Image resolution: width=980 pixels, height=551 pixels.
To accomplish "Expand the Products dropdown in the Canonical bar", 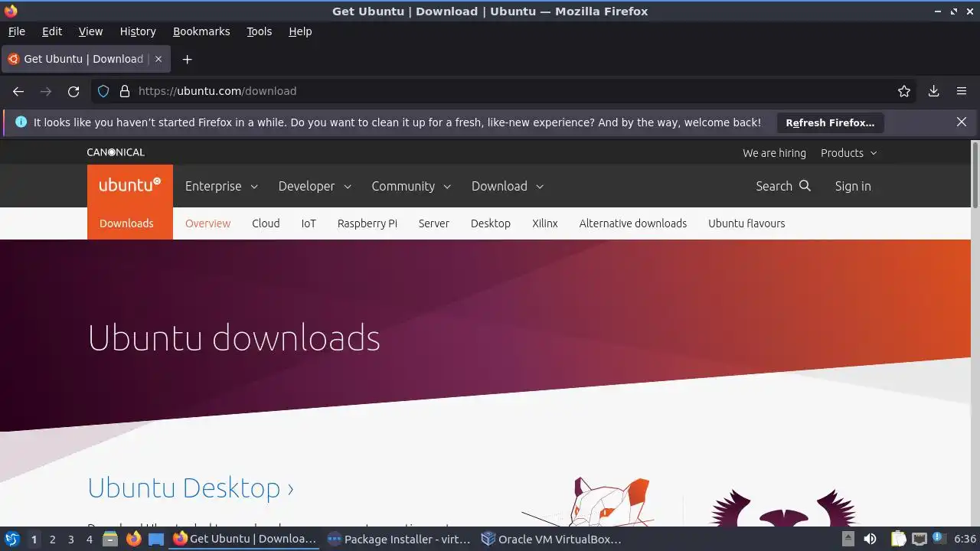I will tap(849, 153).
